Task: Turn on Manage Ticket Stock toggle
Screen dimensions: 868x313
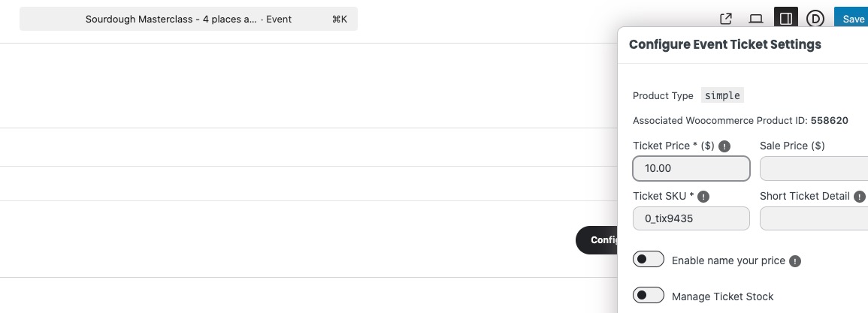Action: pos(649,296)
